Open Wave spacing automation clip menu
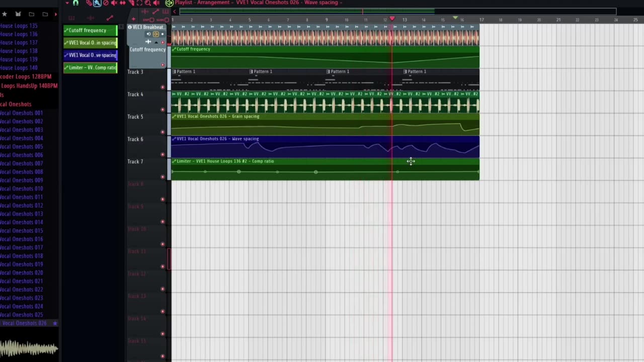 [x=174, y=139]
